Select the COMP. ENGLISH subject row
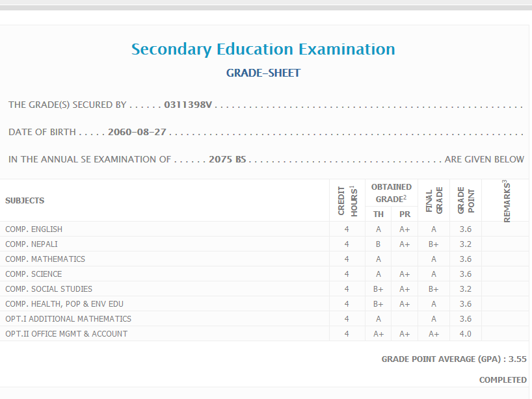The image size is (532, 399). pos(34,229)
